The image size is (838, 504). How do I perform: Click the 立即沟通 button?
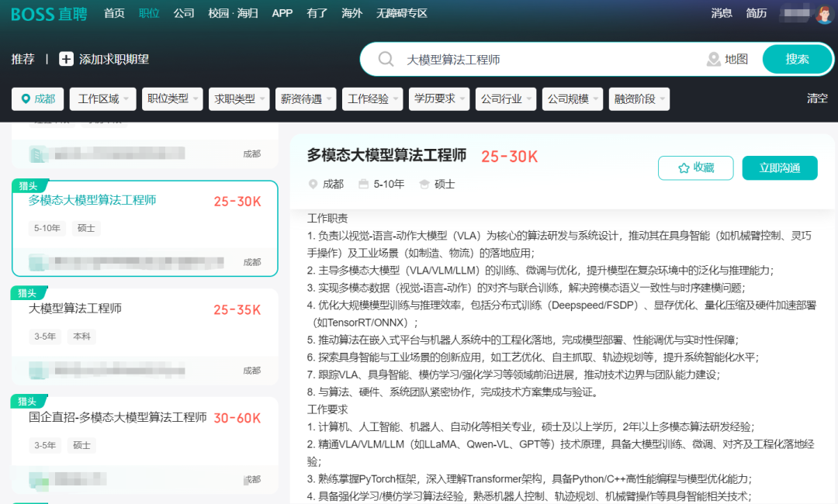780,168
